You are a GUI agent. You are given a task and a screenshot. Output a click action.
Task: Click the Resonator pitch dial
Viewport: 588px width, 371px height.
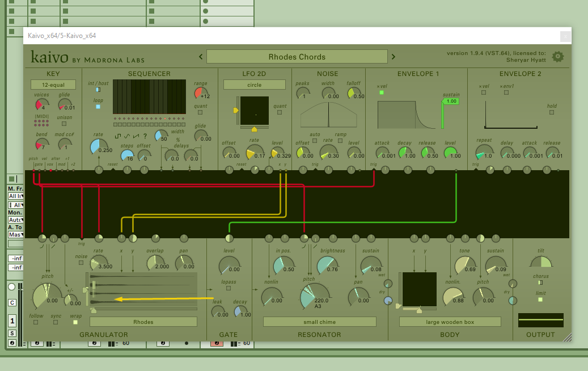(x=315, y=296)
